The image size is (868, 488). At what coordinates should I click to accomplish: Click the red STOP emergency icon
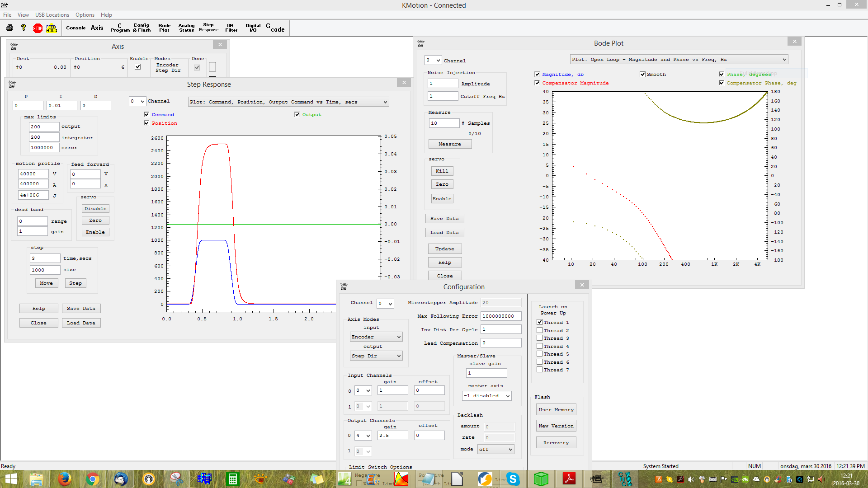click(38, 28)
